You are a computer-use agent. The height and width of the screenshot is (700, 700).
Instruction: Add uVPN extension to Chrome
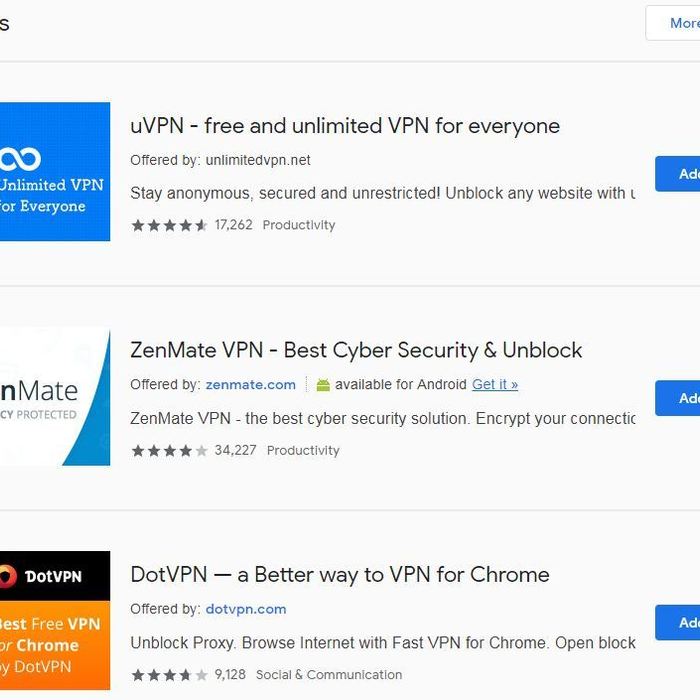678,174
